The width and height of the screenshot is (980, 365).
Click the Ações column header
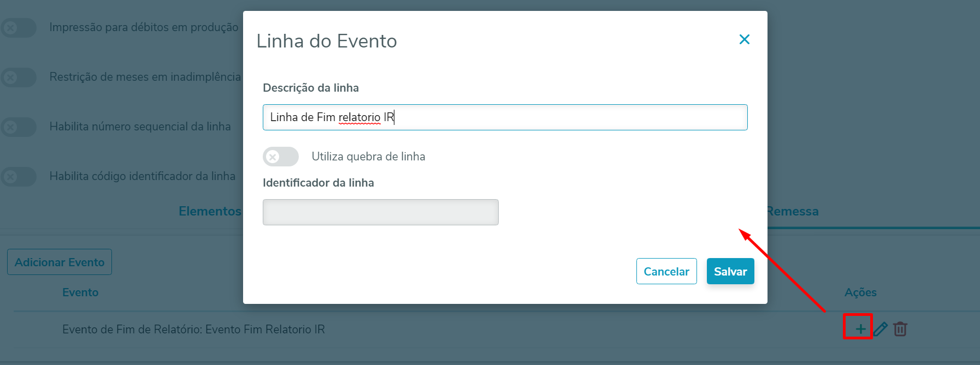tap(860, 292)
